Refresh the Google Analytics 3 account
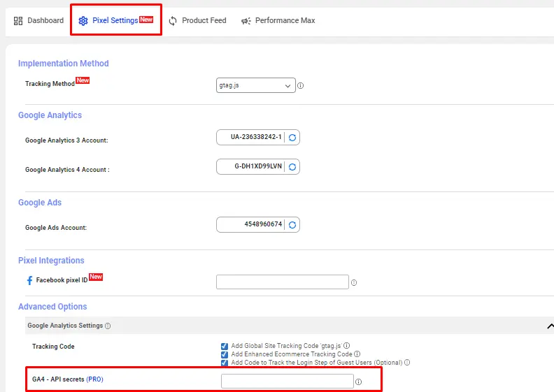This screenshot has height=392, width=554. click(x=292, y=138)
